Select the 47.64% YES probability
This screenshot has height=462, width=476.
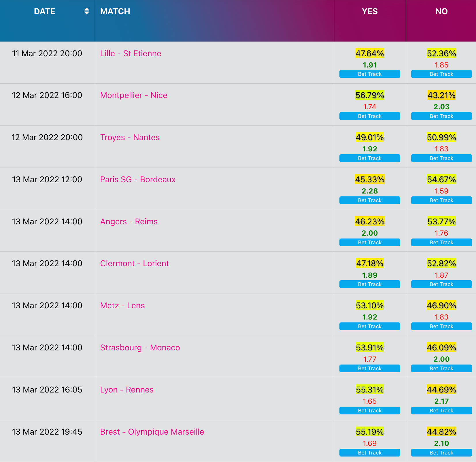pos(370,53)
